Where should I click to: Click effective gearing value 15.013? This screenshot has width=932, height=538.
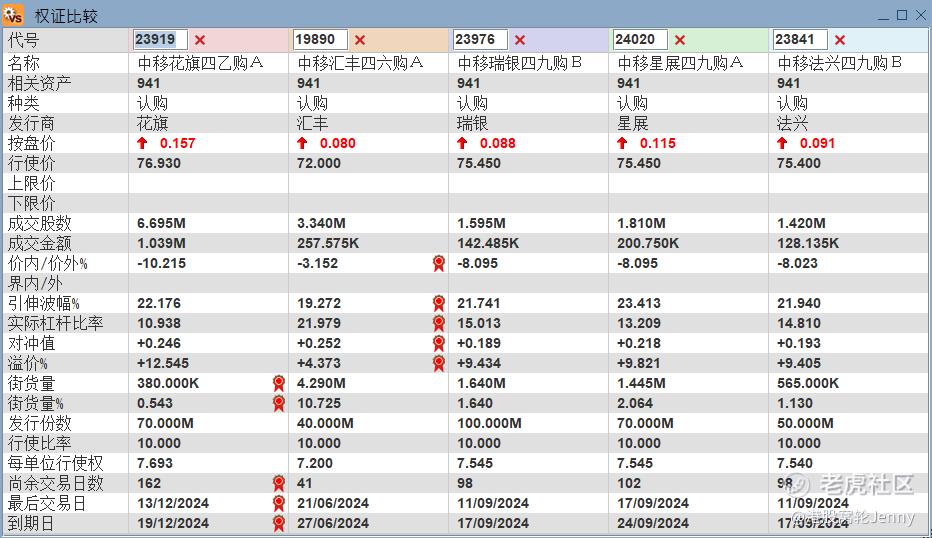pyautogui.click(x=478, y=323)
